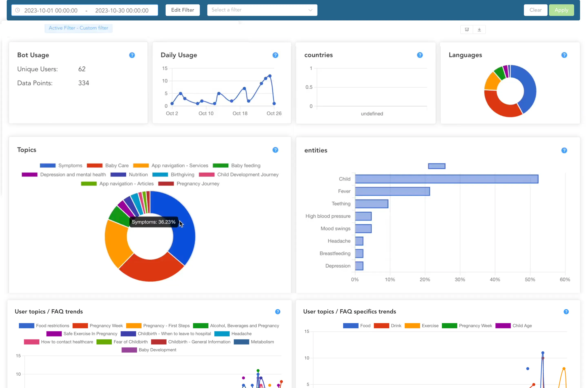
Task: Toggle the Symptoms legend in Topics chart
Action: (70, 166)
